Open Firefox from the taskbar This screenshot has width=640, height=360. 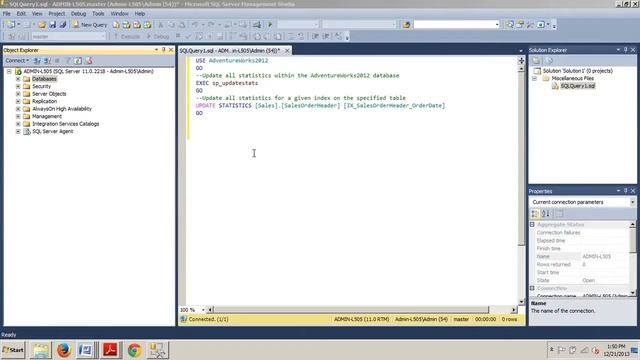(x=63, y=350)
